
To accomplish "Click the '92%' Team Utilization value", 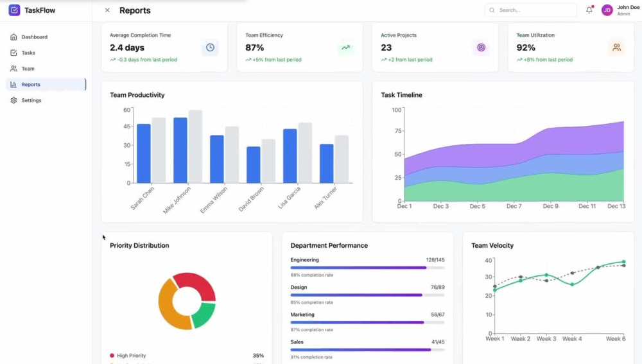I will click(526, 48).
